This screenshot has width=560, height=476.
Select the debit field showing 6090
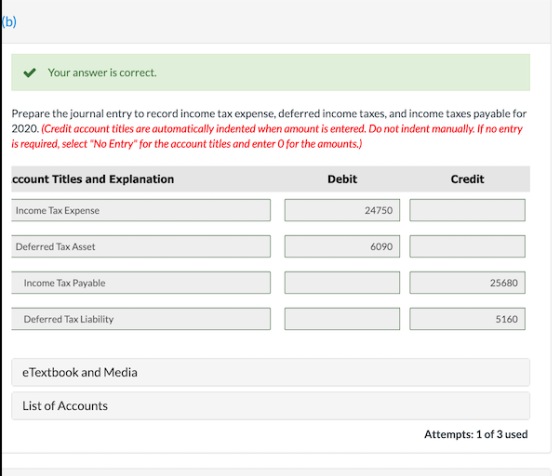tap(342, 246)
